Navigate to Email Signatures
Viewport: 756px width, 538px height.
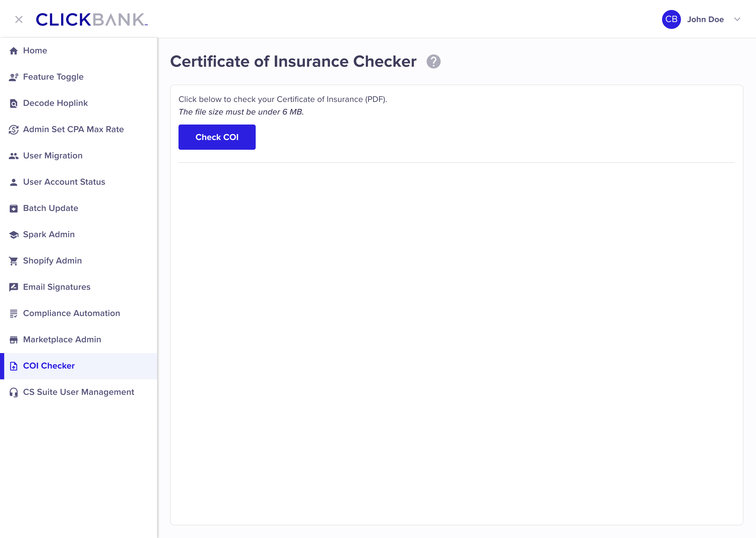coord(57,287)
